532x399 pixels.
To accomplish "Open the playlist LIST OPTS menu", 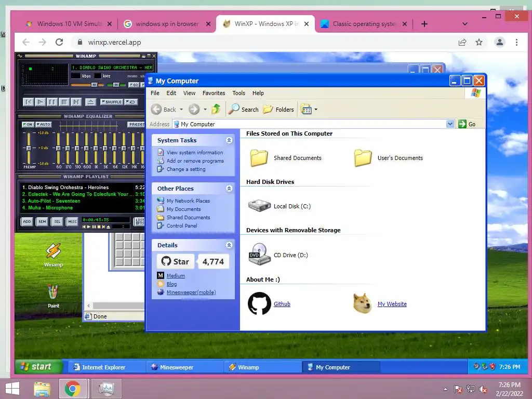I will point(139,221).
